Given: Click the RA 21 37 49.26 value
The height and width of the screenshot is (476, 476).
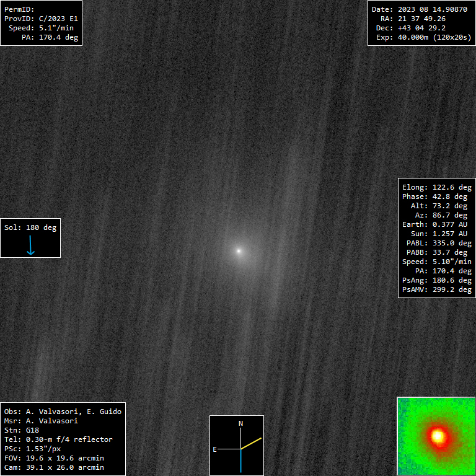Looking at the screenshot, I should (417, 19).
